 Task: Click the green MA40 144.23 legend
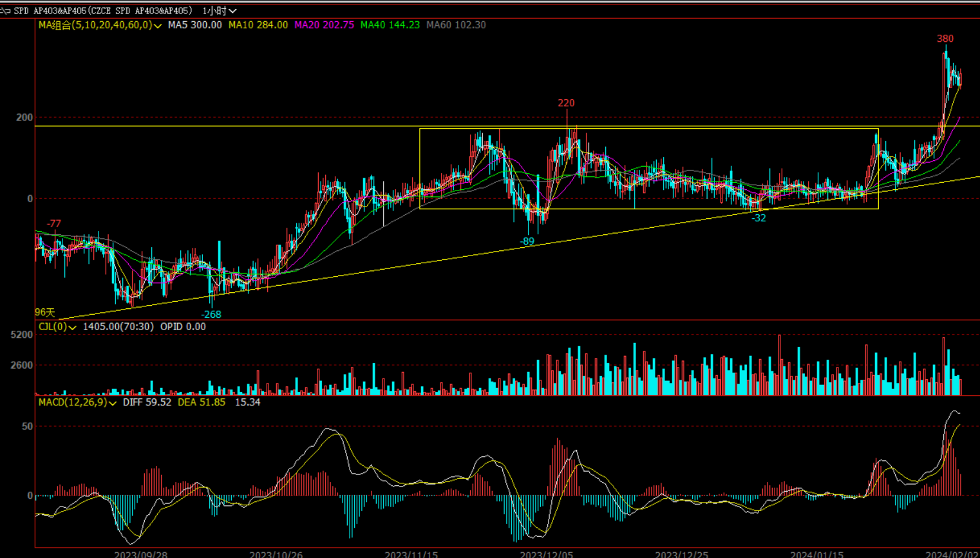(390, 25)
